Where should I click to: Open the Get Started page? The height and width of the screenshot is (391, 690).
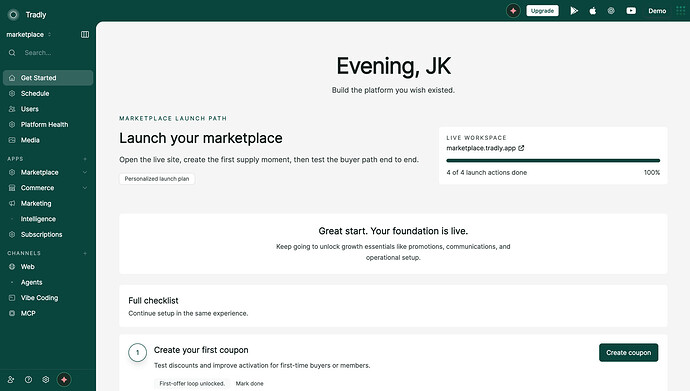coord(48,78)
